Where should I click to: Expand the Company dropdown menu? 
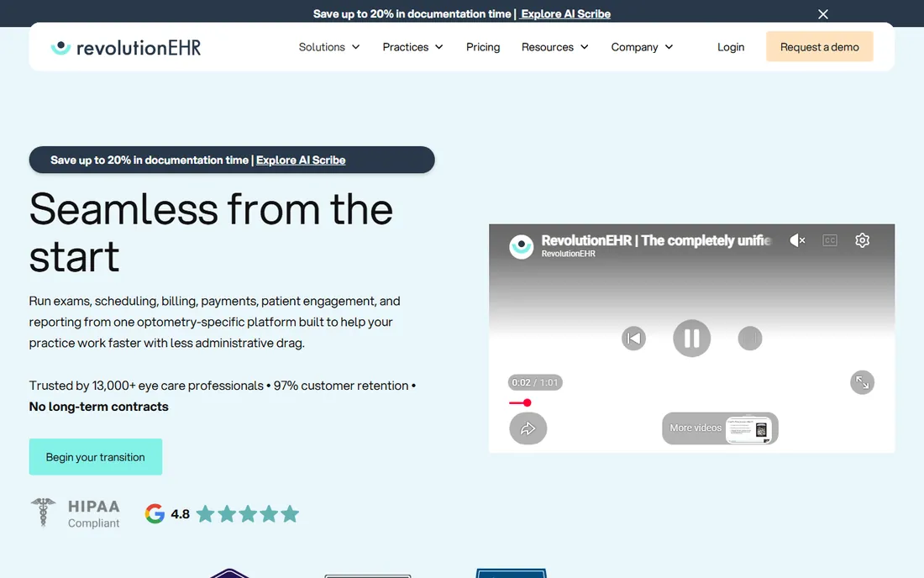pyautogui.click(x=642, y=47)
